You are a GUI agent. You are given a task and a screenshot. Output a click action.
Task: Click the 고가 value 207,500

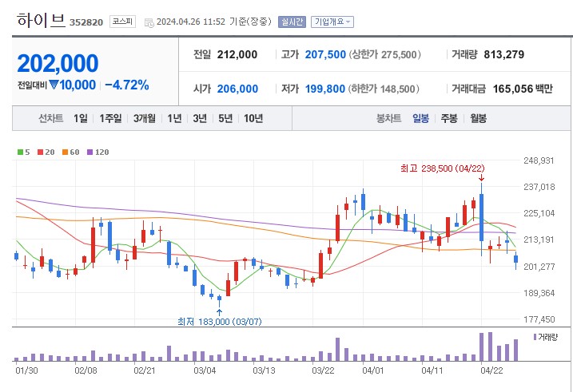tap(325, 55)
